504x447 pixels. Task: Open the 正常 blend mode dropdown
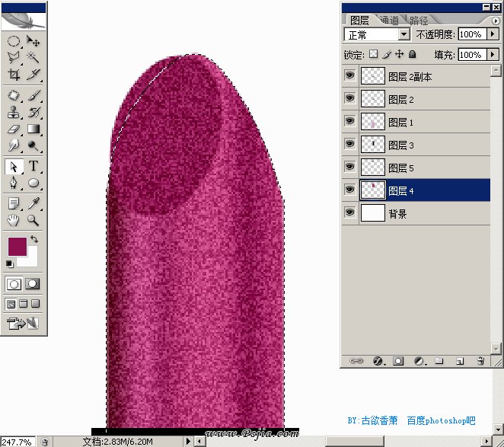(404, 34)
